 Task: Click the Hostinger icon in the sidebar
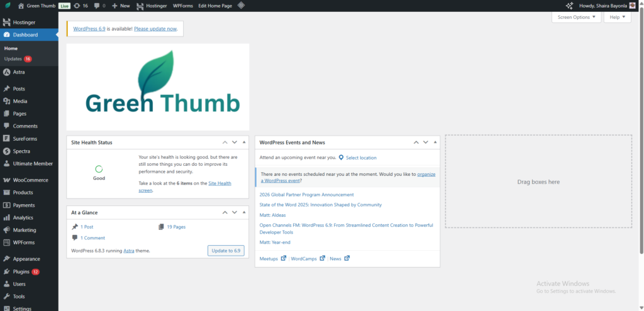point(6,22)
